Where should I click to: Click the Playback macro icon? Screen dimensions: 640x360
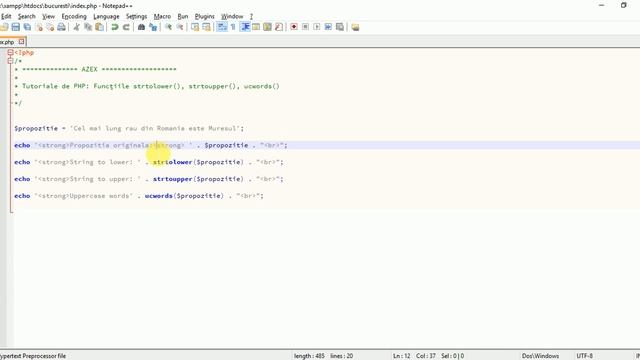pos(317,27)
